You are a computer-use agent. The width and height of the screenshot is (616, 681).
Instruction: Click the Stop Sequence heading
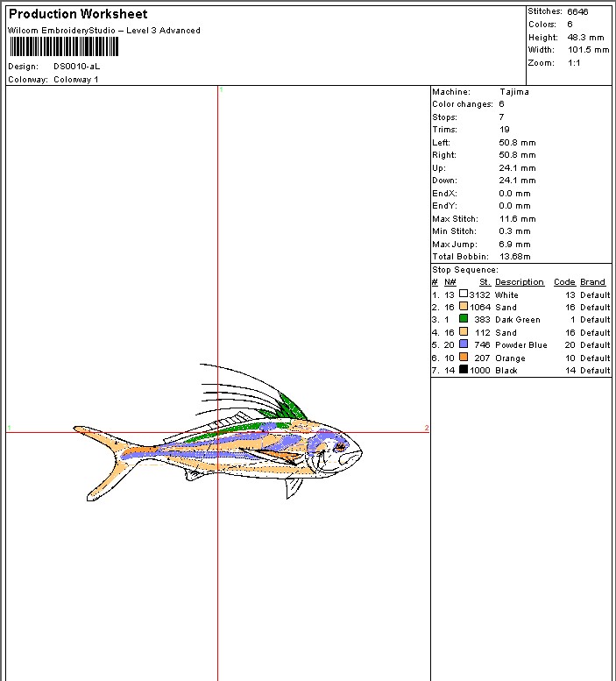tap(465, 270)
